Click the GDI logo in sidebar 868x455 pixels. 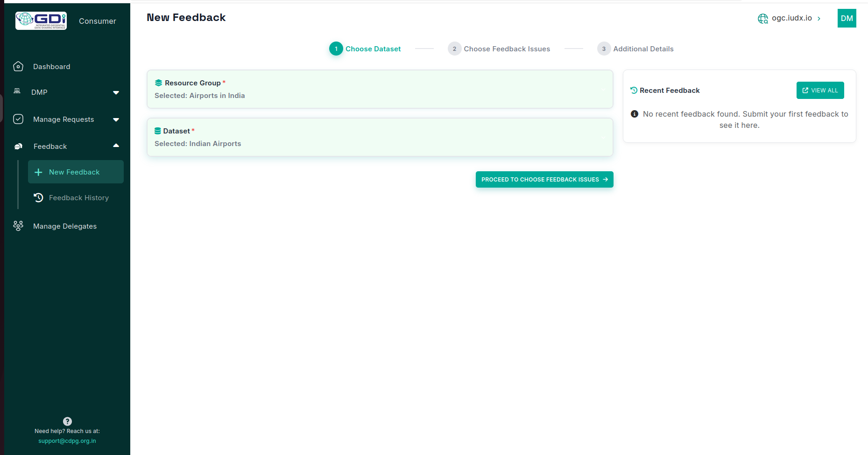[41, 21]
